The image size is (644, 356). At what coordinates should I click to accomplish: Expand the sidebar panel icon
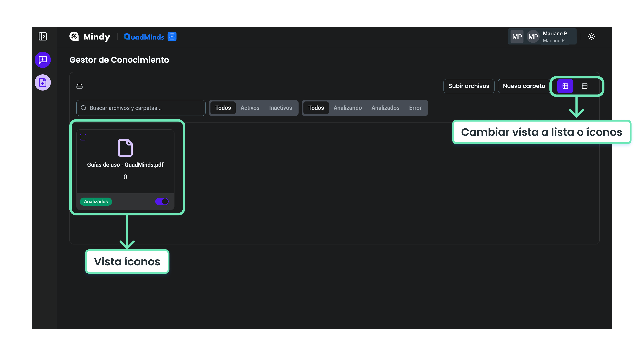43,36
